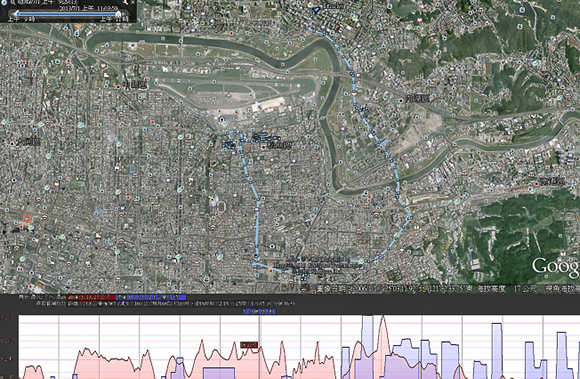Click the GPS track start arrow marker

(316, 10)
